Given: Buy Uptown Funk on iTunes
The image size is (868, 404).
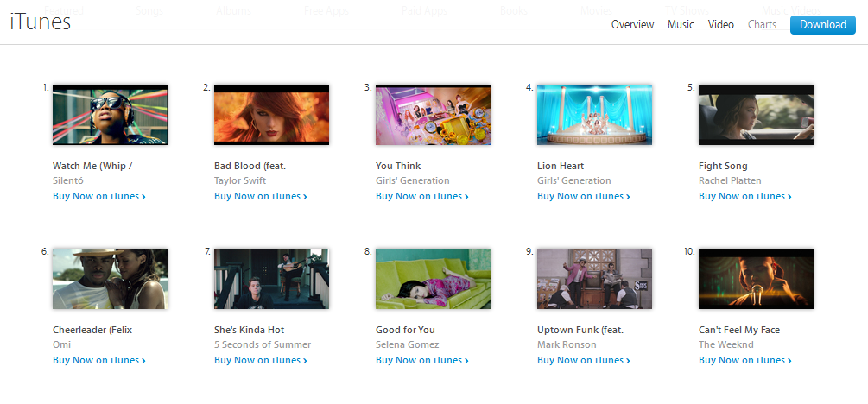Looking at the screenshot, I should 584,360.
